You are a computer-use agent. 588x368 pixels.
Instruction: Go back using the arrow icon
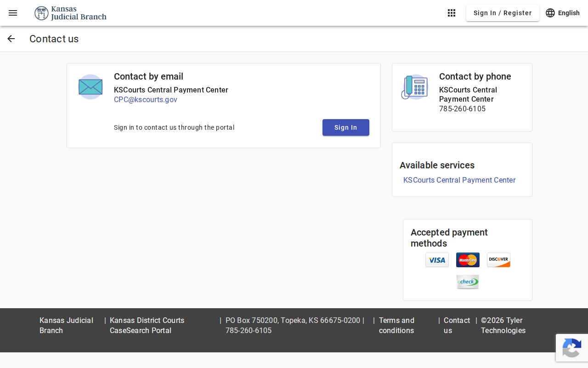(11, 39)
